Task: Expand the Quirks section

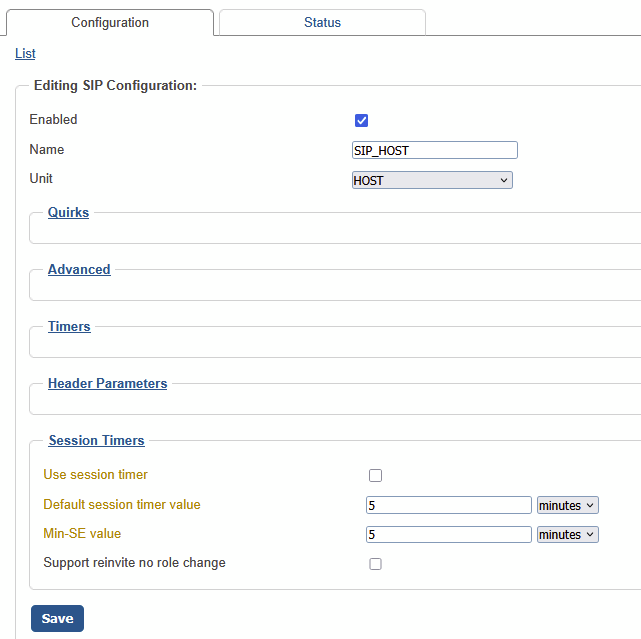Action: [68, 212]
